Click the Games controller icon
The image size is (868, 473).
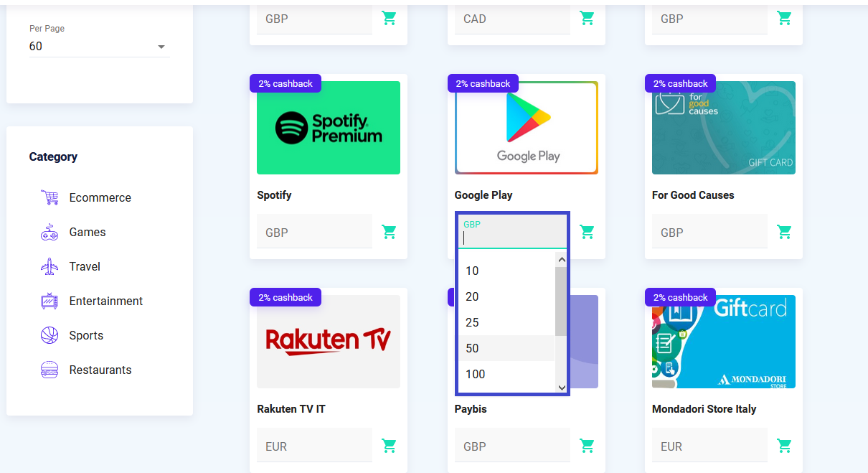click(49, 232)
